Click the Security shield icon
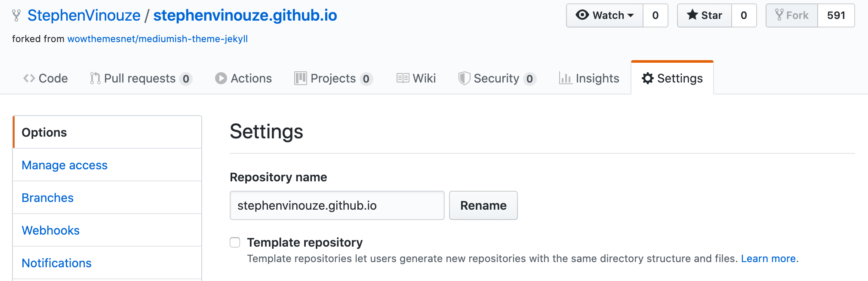The image size is (868, 281). [464, 78]
